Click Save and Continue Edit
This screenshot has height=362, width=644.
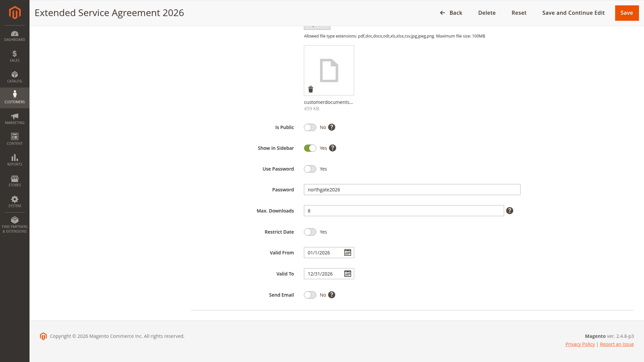tap(573, 13)
